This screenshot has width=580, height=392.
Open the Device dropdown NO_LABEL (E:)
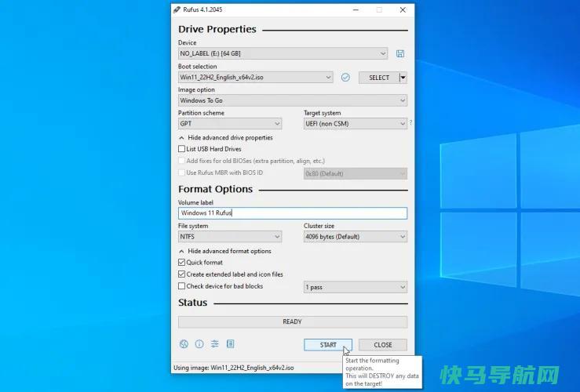pos(283,53)
